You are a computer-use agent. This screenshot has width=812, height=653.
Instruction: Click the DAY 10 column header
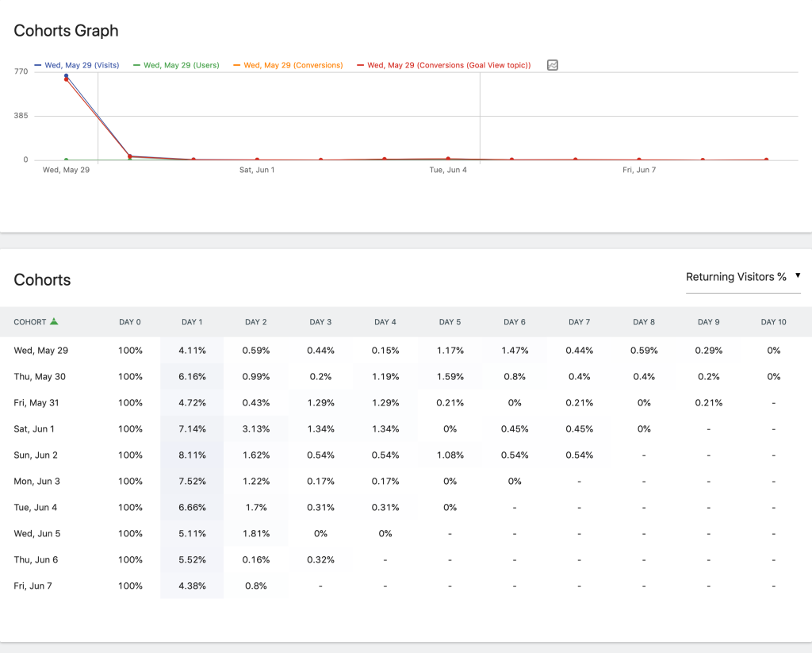tap(773, 322)
